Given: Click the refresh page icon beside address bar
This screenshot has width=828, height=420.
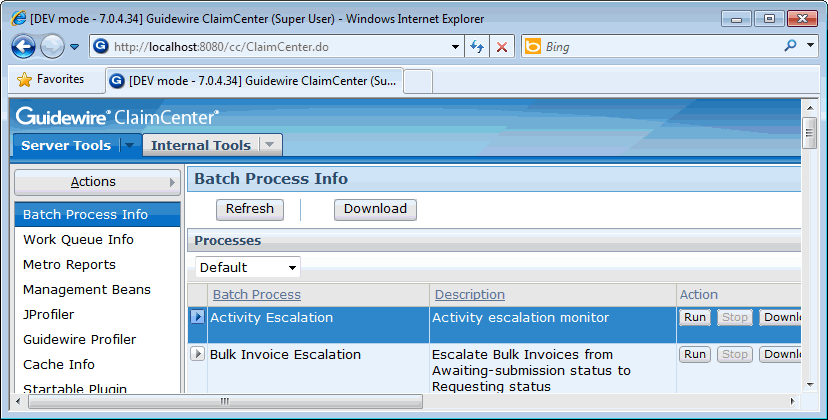Looking at the screenshot, I should pyautogui.click(x=477, y=47).
